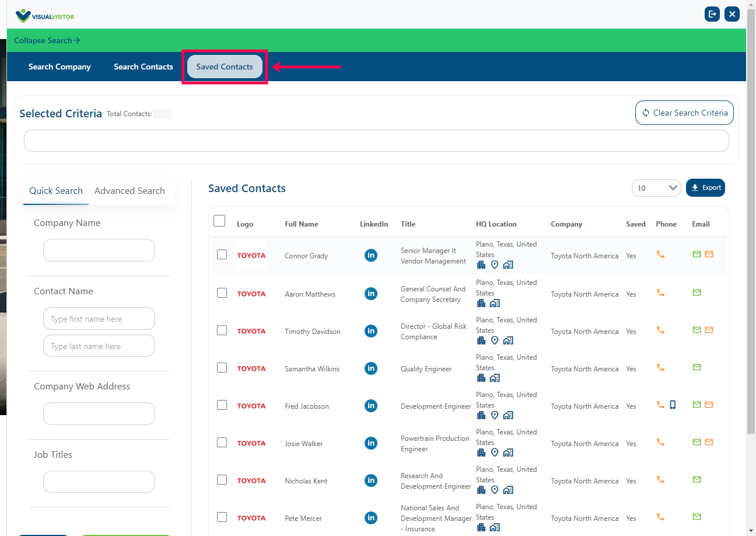The height and width of the screenshot is (536, 756).
Task: Click Connor Grady's office building icon
Action: (481, 265)
